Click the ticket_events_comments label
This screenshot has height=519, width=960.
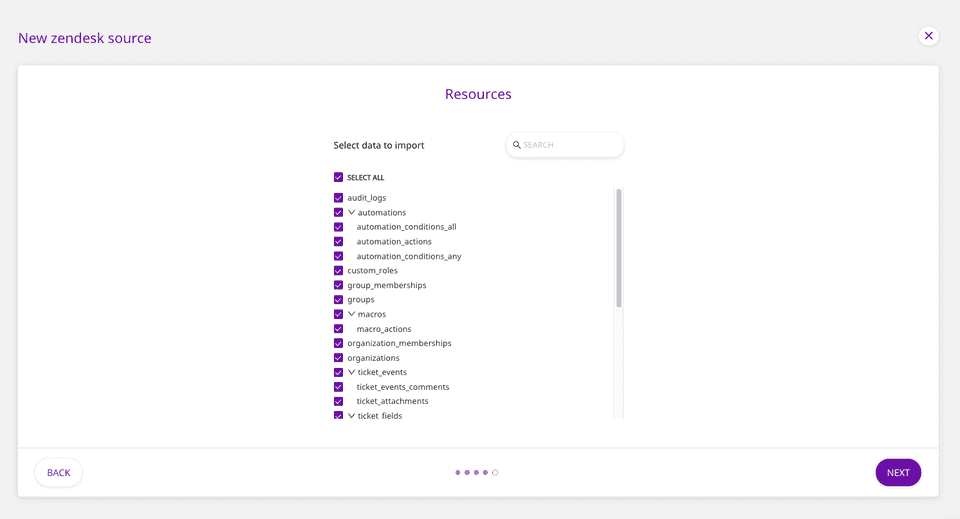pyautogui.click(x=403, y=387)
